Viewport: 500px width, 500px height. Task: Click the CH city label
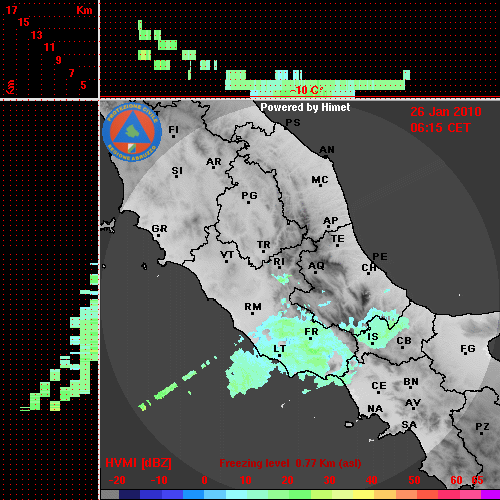[x=369, y=268]
